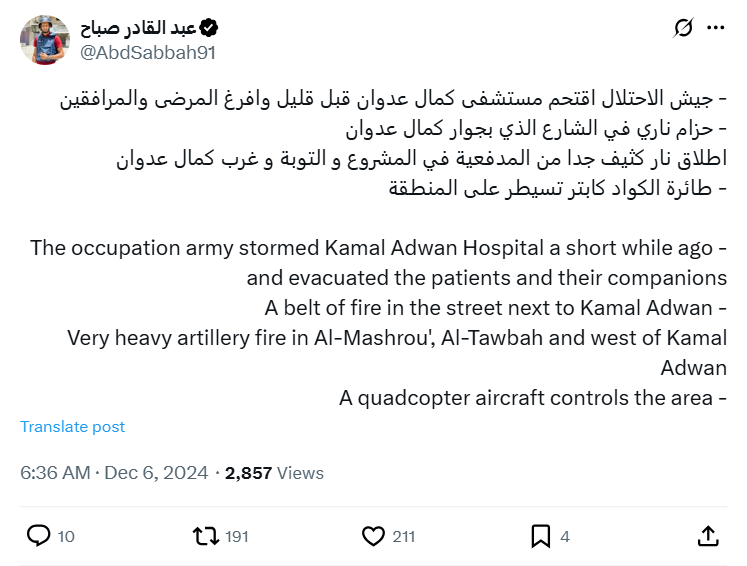Screen dimensions: 747x566
Task: Click the Translate post link
Action: pyautogui.click(x=73, y=426)
